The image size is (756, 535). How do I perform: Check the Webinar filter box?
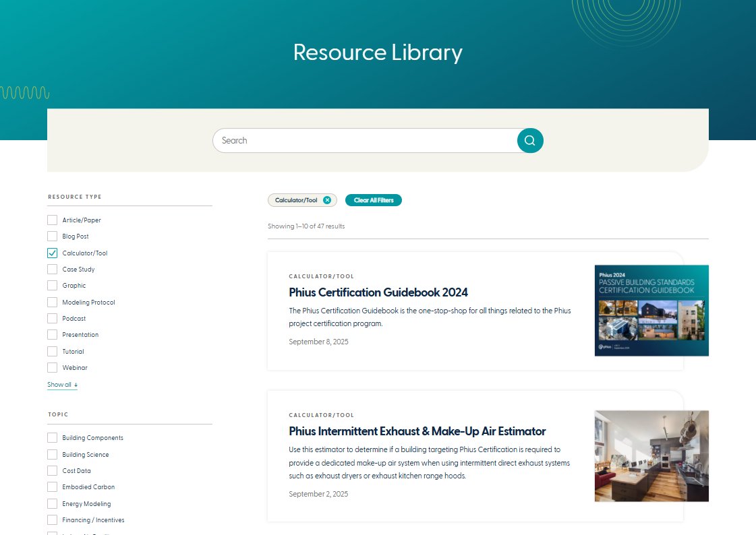click(52, 367)
